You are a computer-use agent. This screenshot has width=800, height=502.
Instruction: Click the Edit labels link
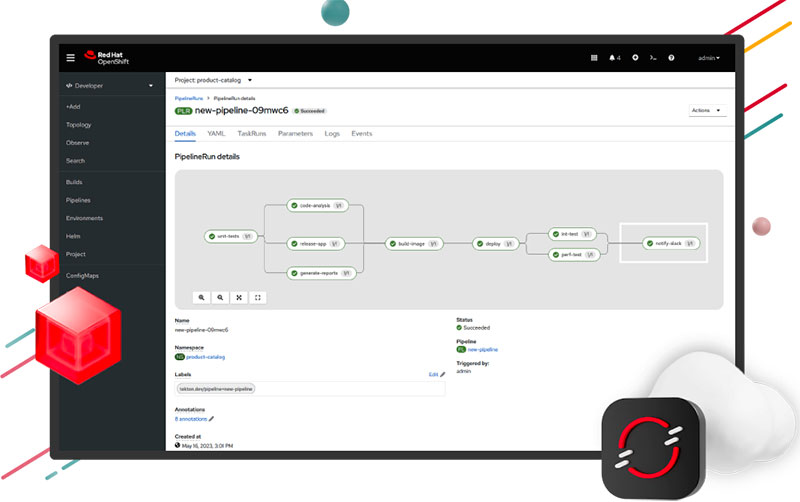[x=433, y=374]
